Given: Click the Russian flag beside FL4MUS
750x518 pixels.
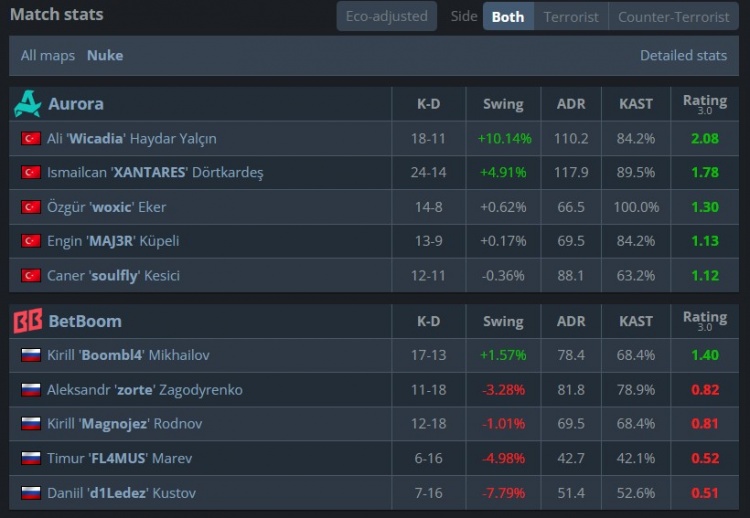Looking at the screenshot, I should tap(31, 458).
